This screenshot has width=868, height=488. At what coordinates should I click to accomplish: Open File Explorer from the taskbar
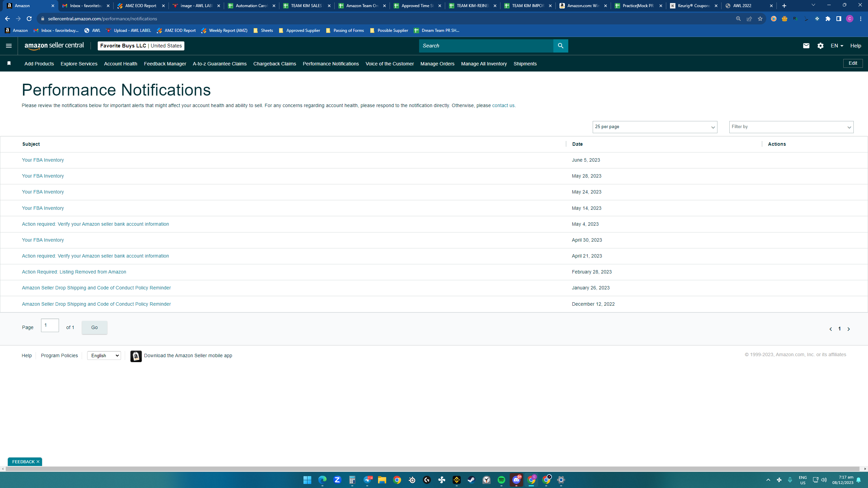pyautogui.click(x=382, y=480)
